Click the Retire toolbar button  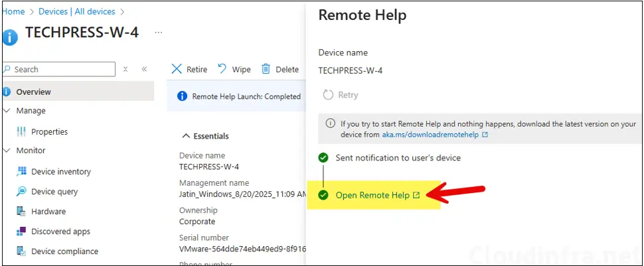189,69
